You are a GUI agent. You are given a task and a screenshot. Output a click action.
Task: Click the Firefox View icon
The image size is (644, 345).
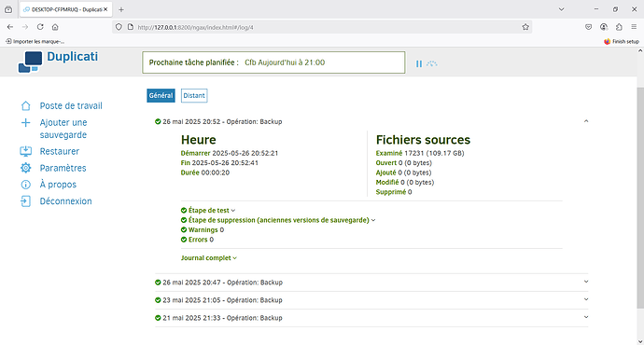coord(8,9)
